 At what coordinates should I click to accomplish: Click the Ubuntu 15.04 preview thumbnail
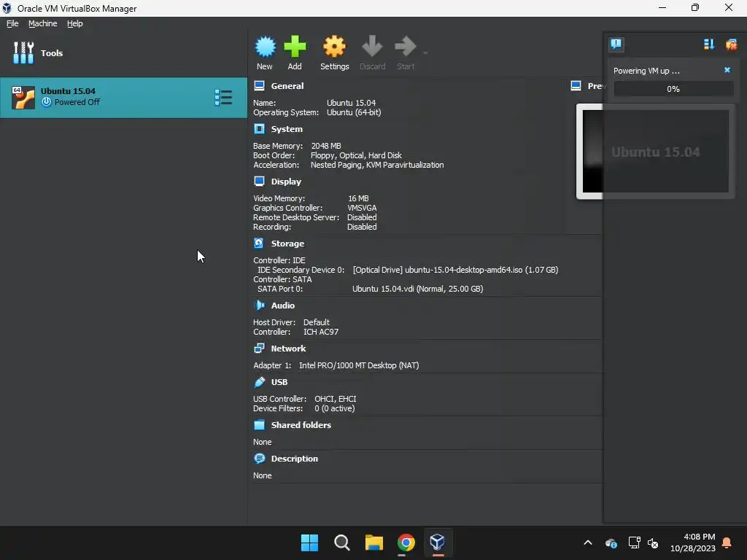(656, 152)
